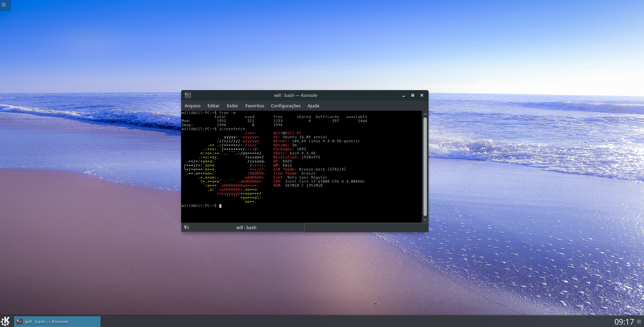Image resolution: width=644 pixels, height=327 pixels.
Task: Minimize the Konsole window
Action: [x=404, y=96]
